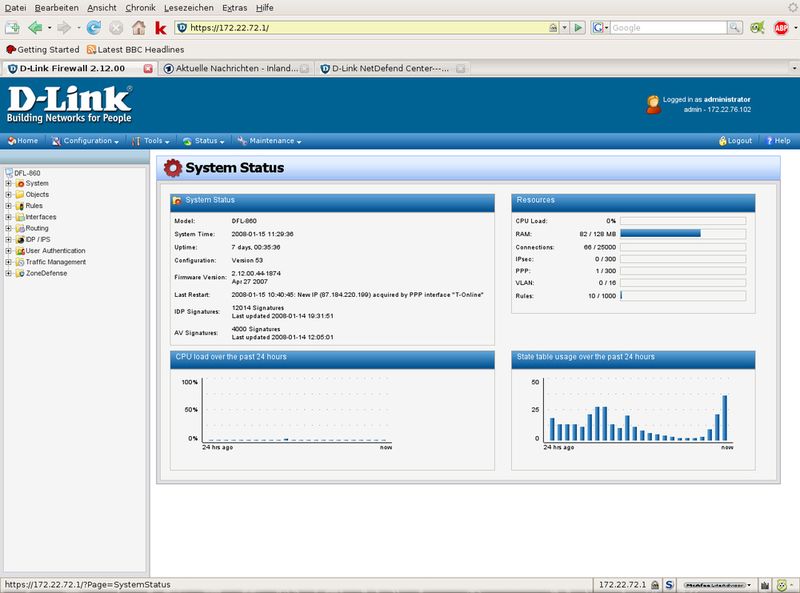Click the DFL-860 root node
The image size is (800, 593).
27,172
